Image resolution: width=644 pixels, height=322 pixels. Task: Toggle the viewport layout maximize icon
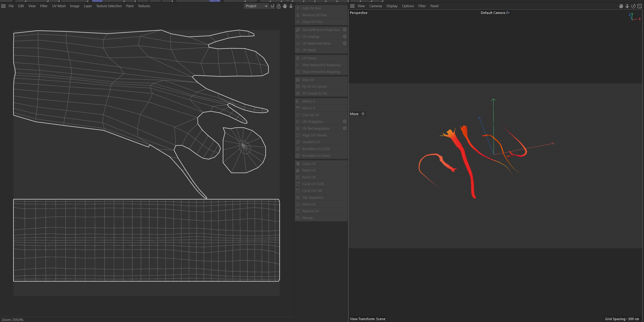pos(639,6)
